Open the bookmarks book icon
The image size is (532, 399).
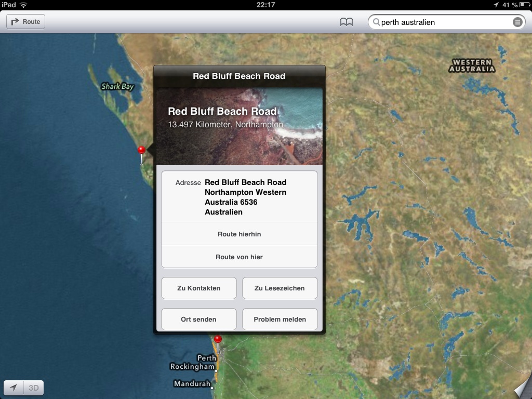(x=347, y=22)
